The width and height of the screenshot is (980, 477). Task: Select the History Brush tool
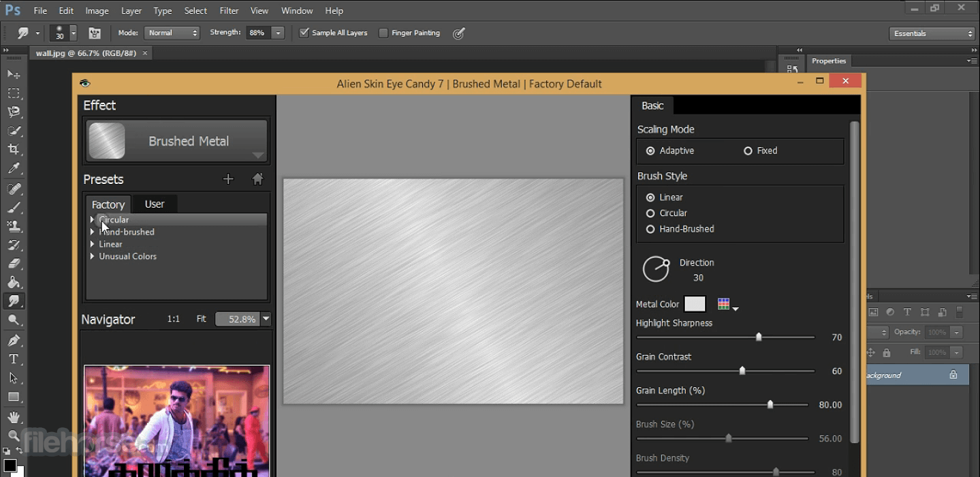(x=13, y=245)
